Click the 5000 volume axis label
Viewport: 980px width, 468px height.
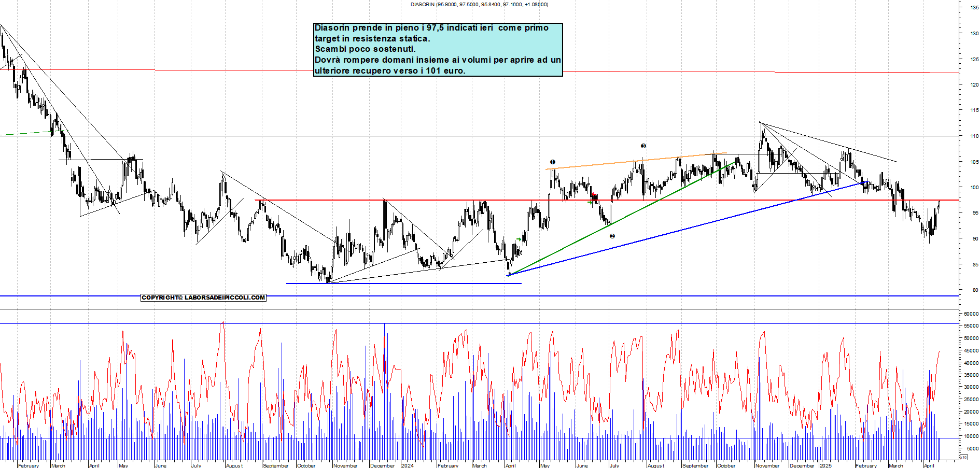tap(973, 449)
